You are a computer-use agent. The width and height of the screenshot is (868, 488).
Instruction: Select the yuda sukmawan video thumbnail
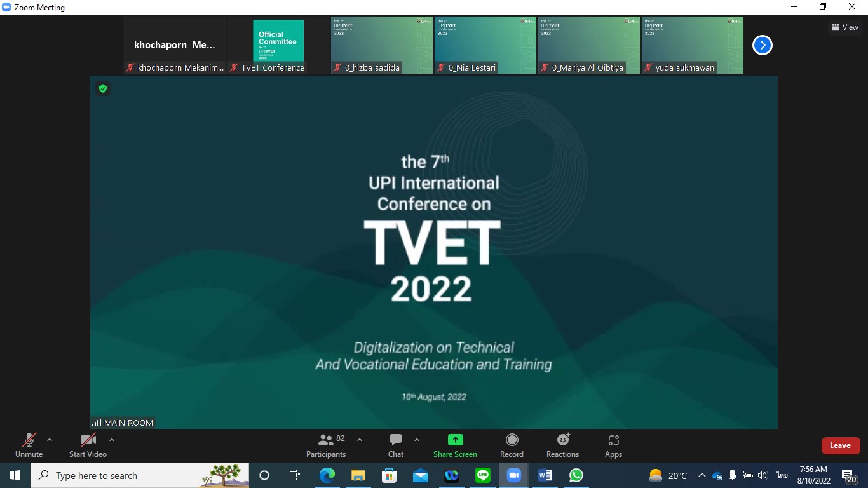693,45
